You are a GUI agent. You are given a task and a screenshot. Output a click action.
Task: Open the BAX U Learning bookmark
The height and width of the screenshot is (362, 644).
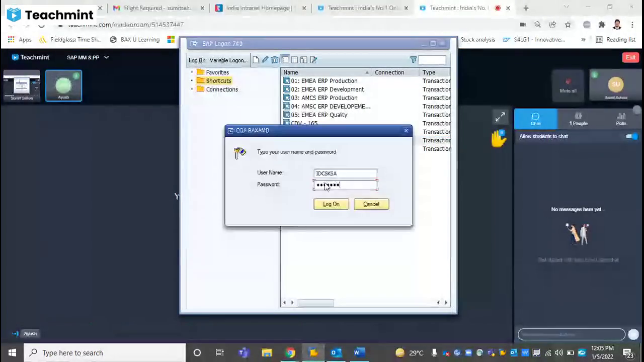134,40
